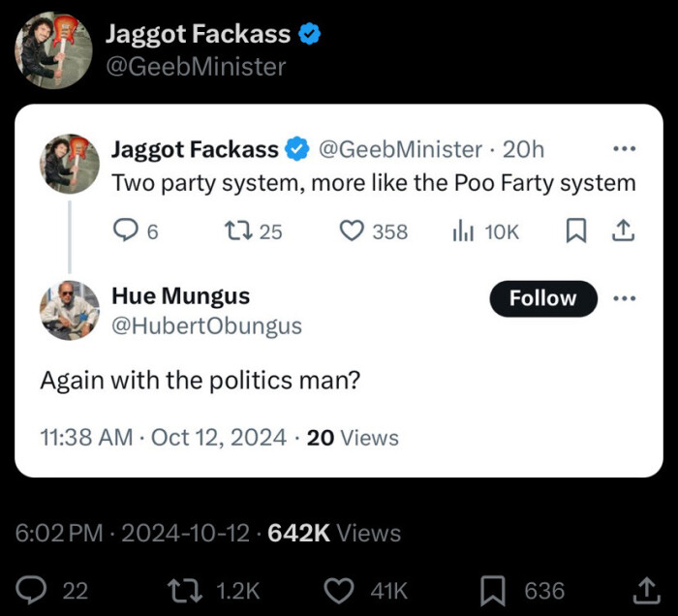The height and width of the screenshot is (616, 678).
Task: Share the quoted tweet inside the card
Action: pos(625,231)
